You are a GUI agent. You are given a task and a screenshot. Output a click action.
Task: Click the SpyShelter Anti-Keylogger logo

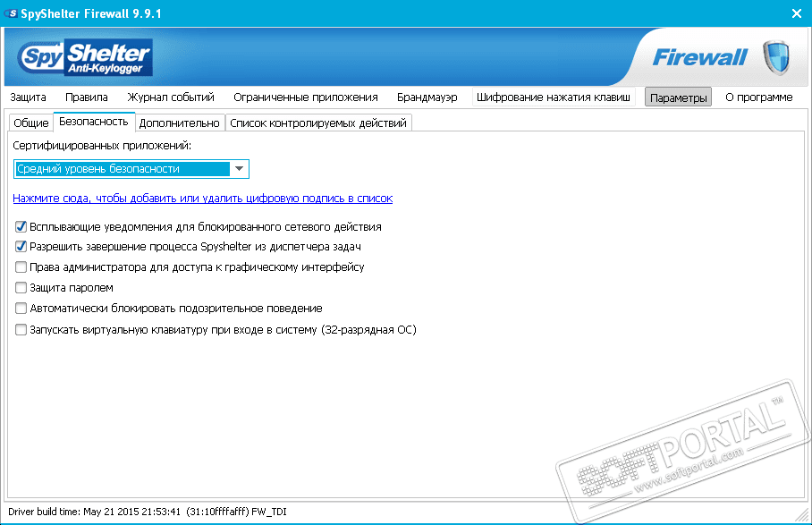85,57
